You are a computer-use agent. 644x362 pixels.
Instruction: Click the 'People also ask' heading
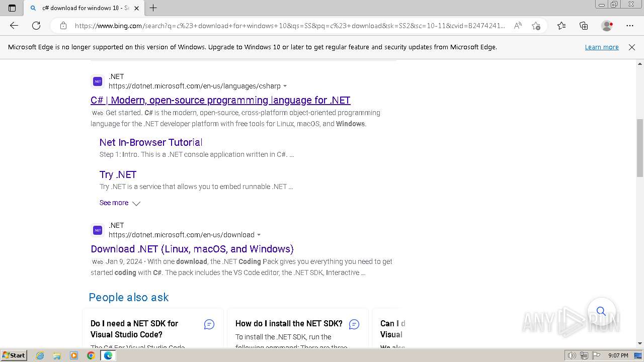pos(129,297)
